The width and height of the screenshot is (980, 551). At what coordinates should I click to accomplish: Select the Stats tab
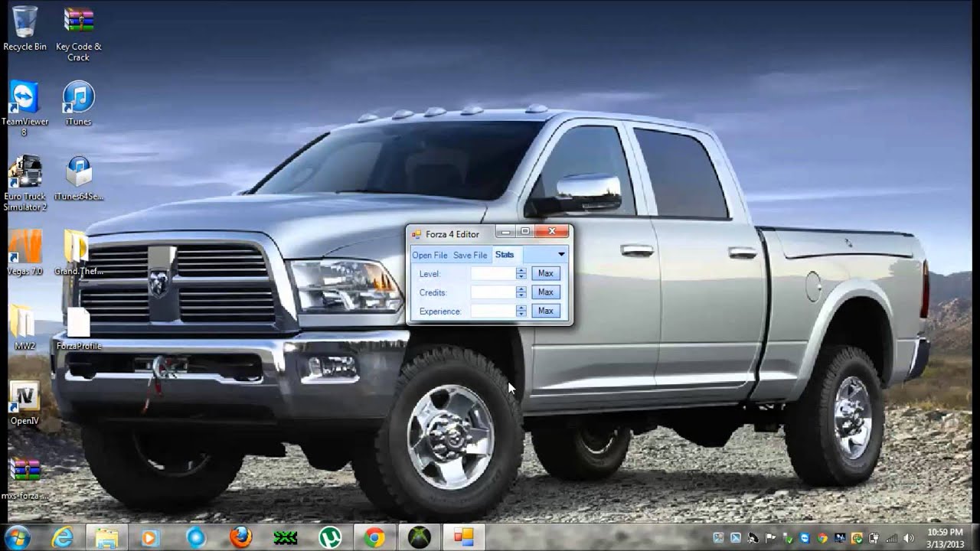tap(505, 255)
